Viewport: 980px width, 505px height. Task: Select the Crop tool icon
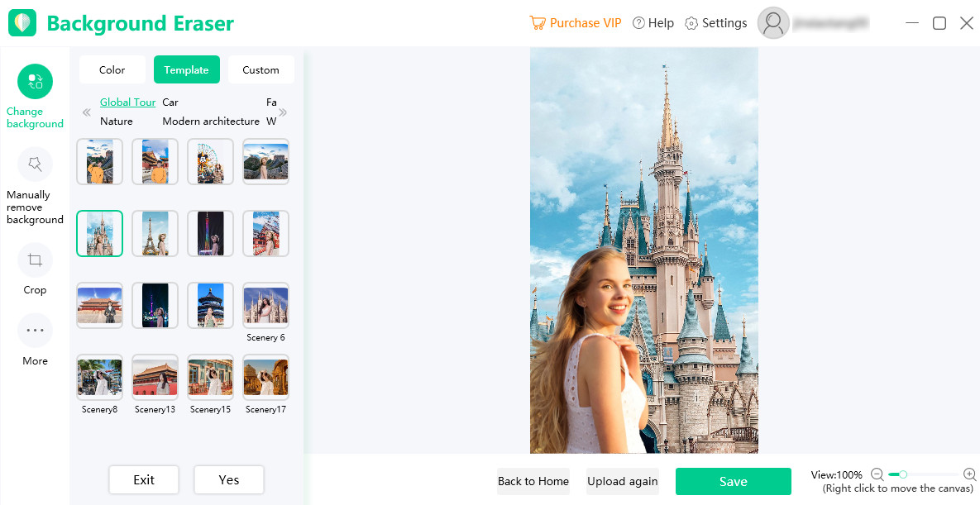tap(35, 260)
